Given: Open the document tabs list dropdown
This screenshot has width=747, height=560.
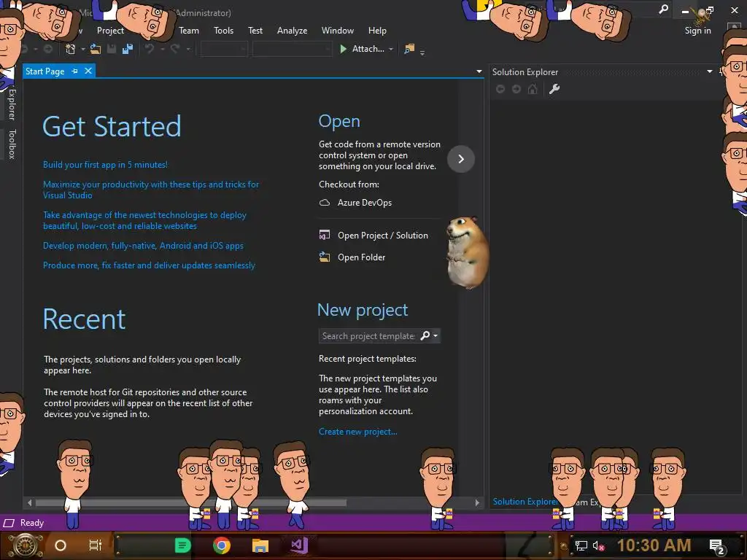Looking at the screenshot, I should (479, 71).
